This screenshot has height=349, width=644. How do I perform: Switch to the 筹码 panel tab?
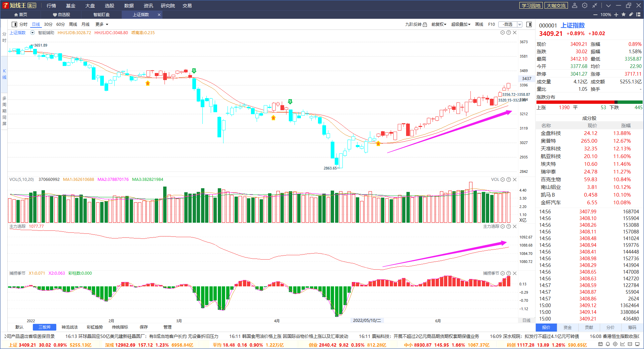tap(632, 328)
